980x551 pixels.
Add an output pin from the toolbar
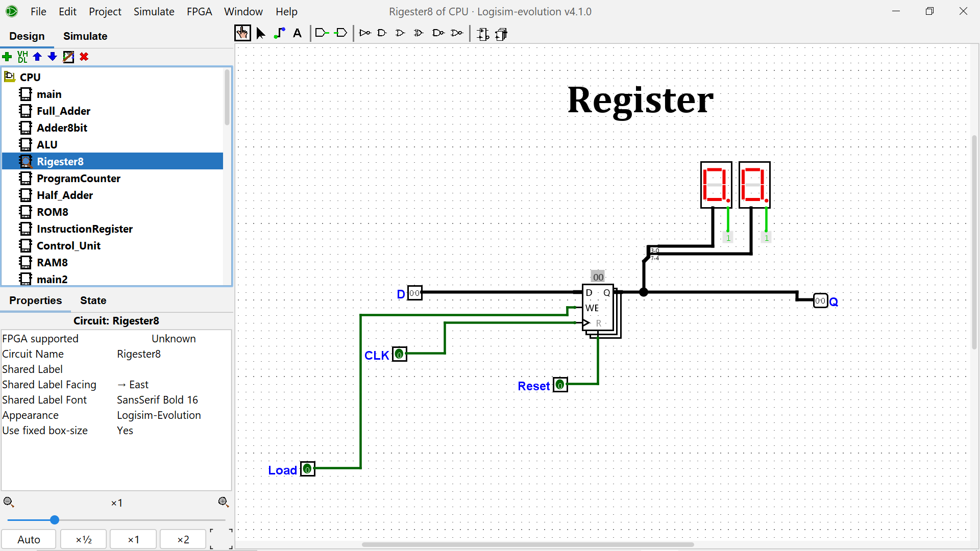[340, 33]
